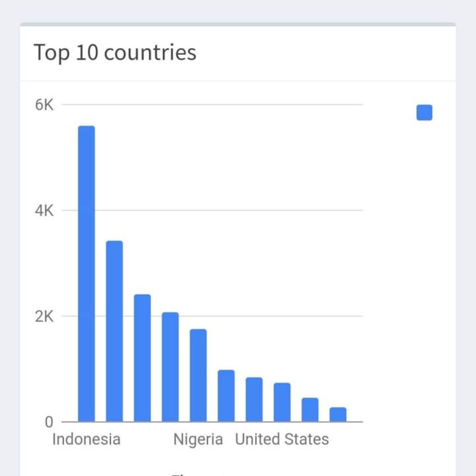The height and width of the screenshot is (476, 476).
Task: Select the seventh bar in chart
Action: [x=254, y=399]
